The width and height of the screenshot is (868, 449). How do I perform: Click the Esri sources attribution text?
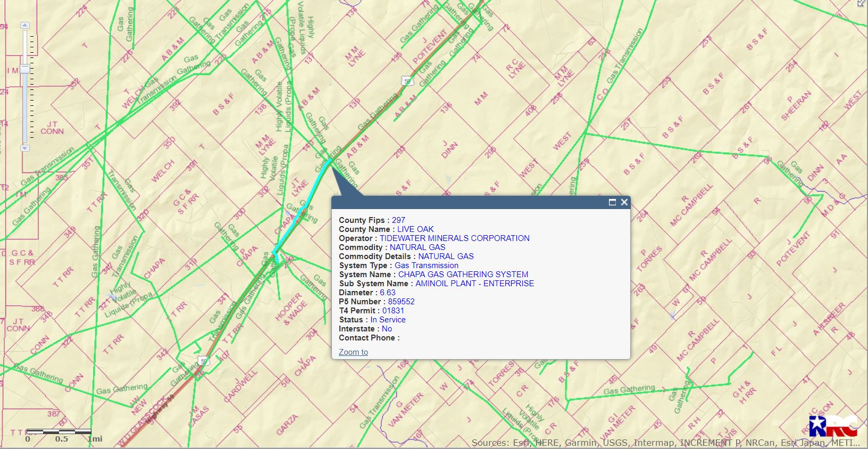point(665,443)
